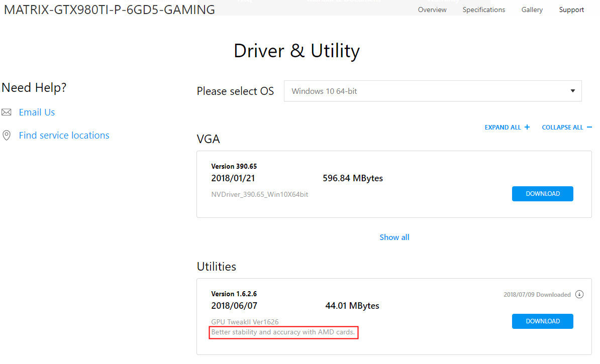This screenshot has height=364, width=600.
Task: Click the 2018/01/21 release date
Action: [233, 178]
